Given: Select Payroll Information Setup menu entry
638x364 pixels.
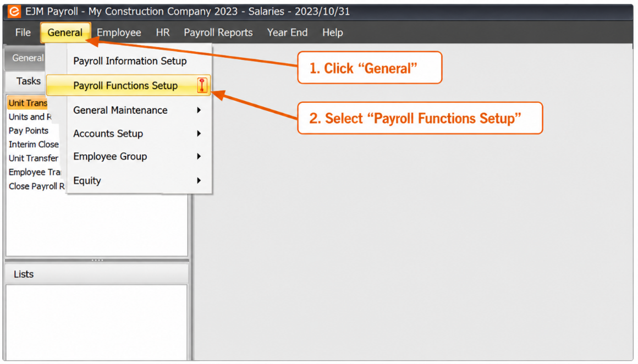Looking at the screenshot, I should (129, 61).
